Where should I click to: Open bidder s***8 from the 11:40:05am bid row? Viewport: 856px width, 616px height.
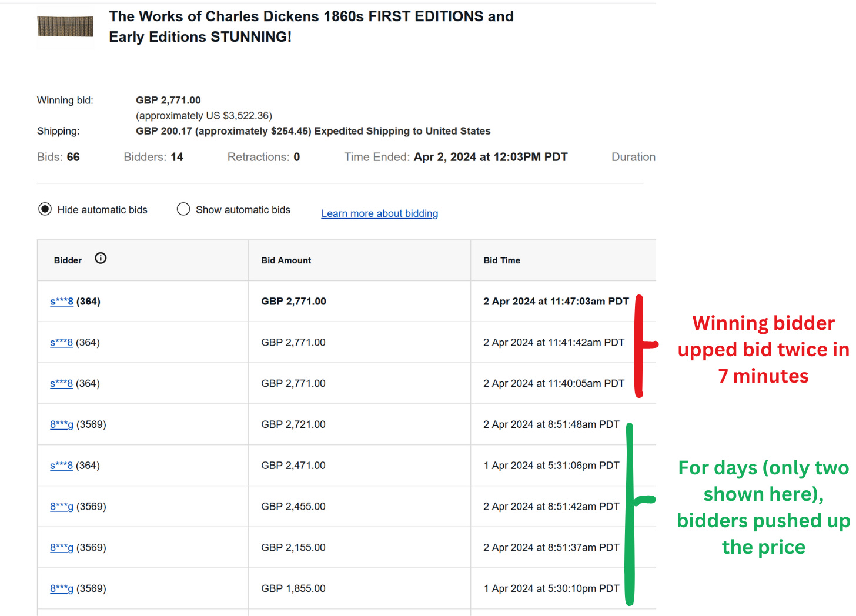pos(61,384)
